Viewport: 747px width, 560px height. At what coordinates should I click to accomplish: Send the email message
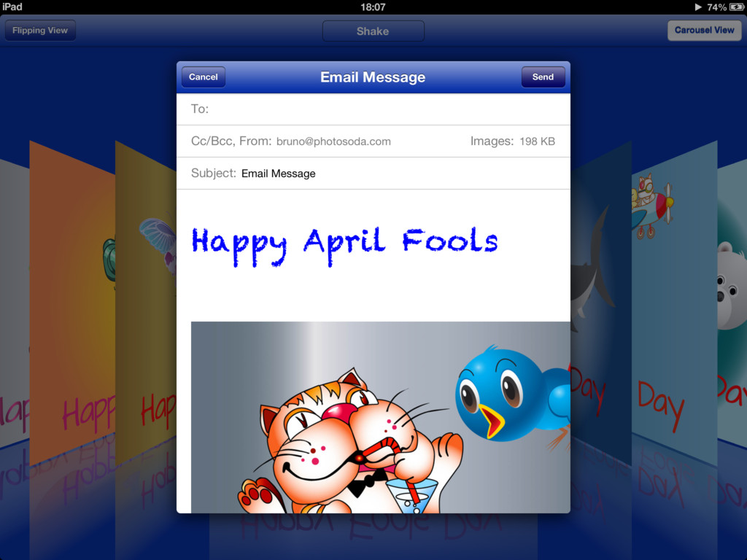543,77
